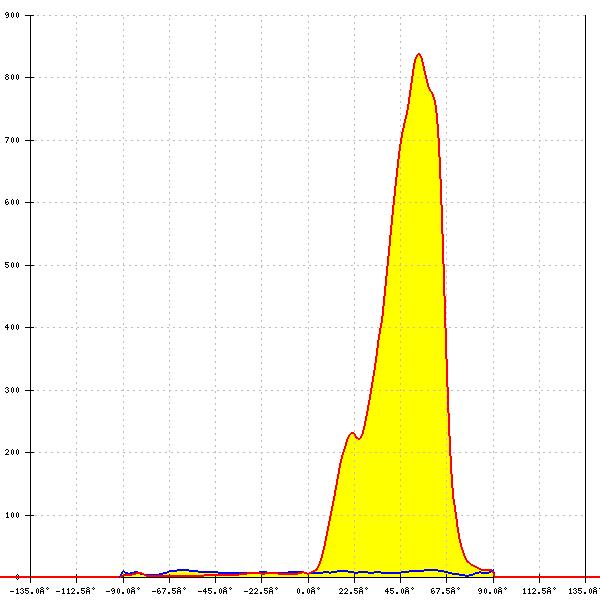This screenshot has height=600, width=600.
Task: Click the -90.0 x-axis label
Action: click(123, 591)
